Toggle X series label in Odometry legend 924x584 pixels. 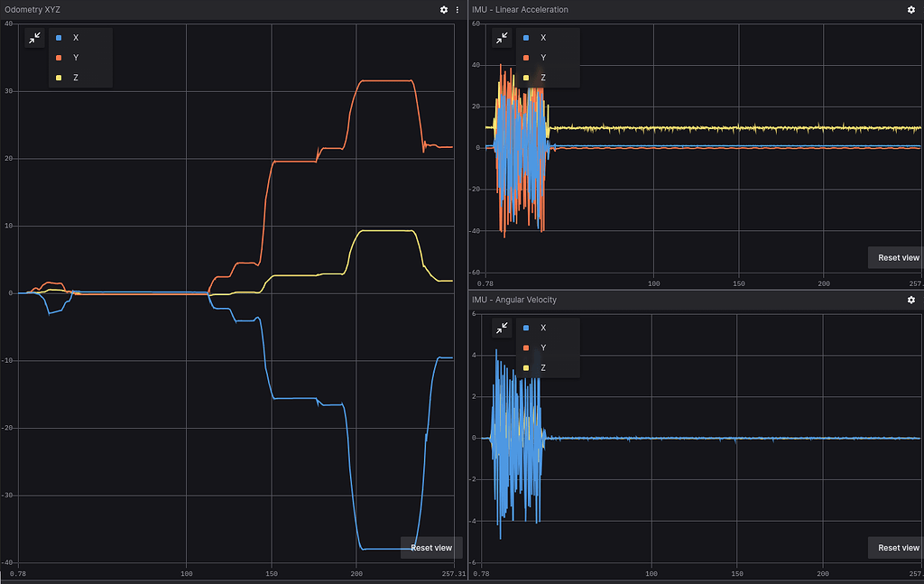(75, 38)
